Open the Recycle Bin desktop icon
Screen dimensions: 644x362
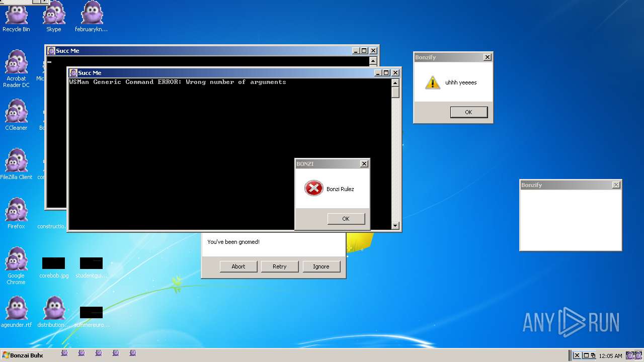16,15
